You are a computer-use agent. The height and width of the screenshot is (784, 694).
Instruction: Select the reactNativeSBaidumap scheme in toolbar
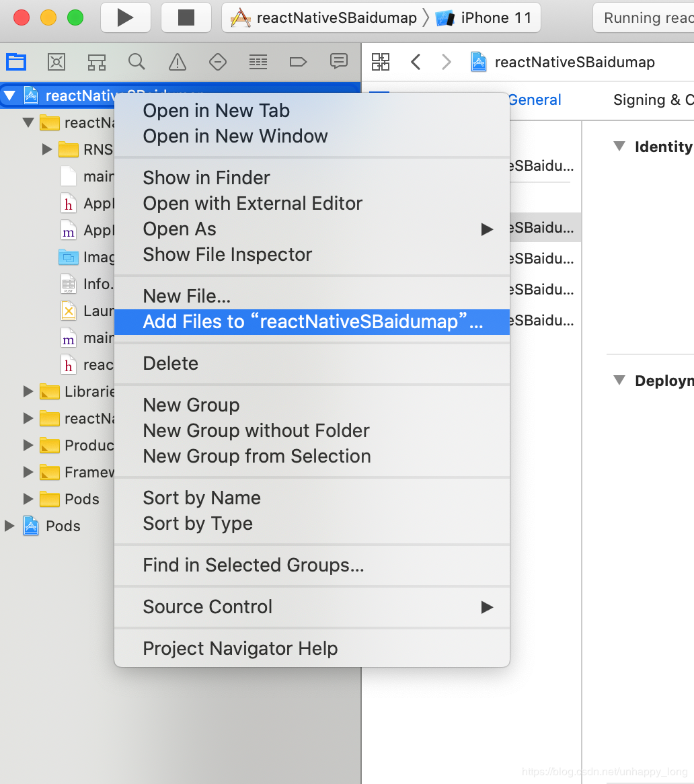pos(324,18)
